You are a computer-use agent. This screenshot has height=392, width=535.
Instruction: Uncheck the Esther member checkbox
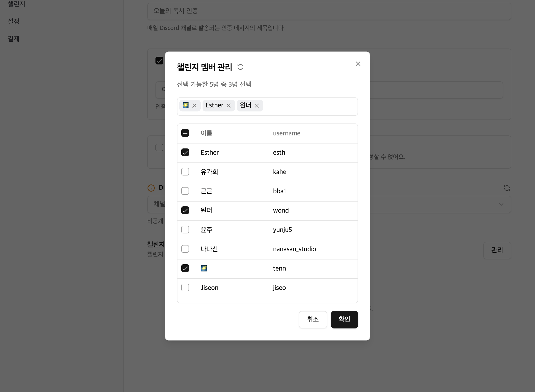click(x=185, y=152)
